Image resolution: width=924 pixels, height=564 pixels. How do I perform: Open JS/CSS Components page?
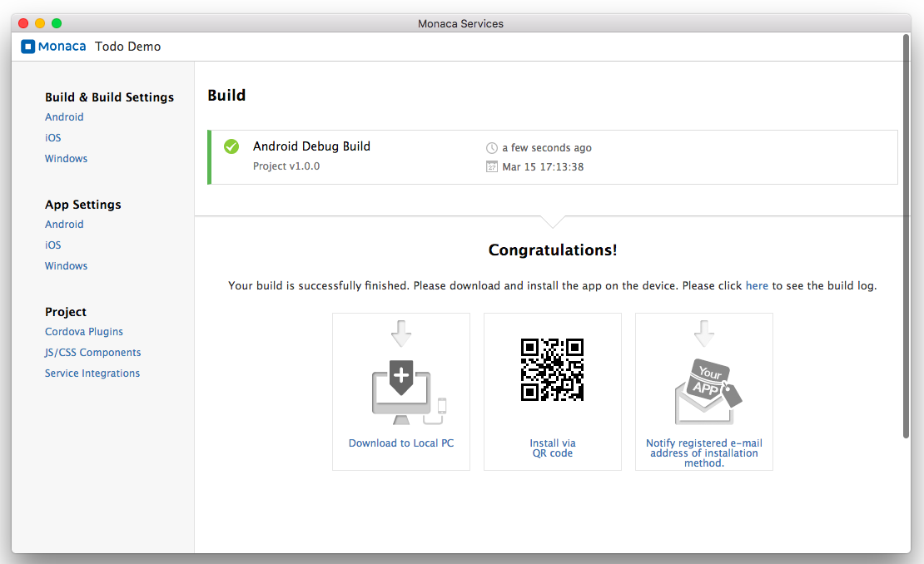tap(92, 353)
